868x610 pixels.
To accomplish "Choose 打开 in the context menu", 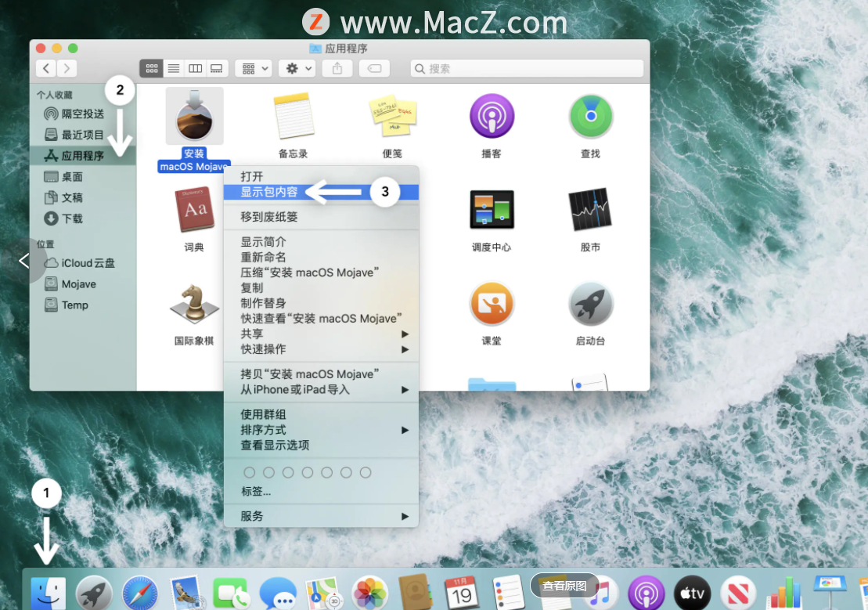I will coord(321,177).
